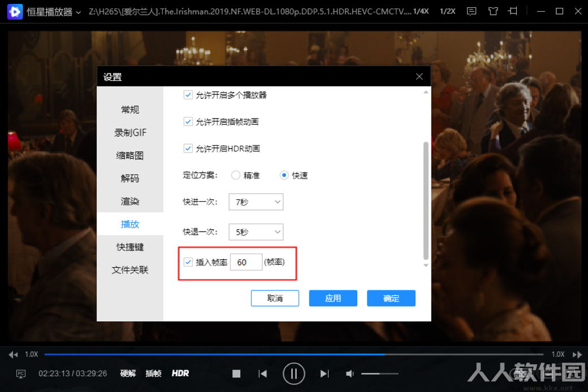Click the settings scroll-up arrow
The height and width of the screenshot is (392, 588).
point(426,92)
